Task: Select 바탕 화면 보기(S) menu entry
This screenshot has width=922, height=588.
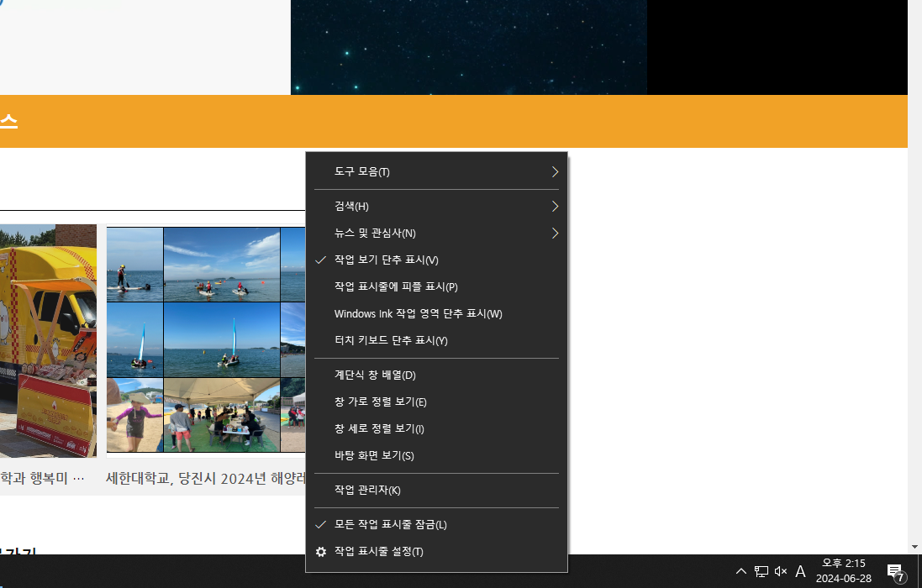Action: click(374, 456)
